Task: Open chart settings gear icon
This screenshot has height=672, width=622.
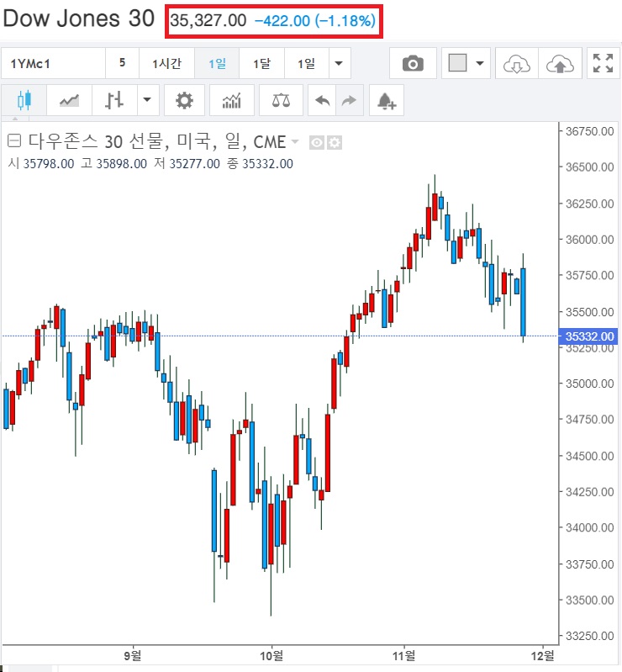Action: click(x=184, y=100)
